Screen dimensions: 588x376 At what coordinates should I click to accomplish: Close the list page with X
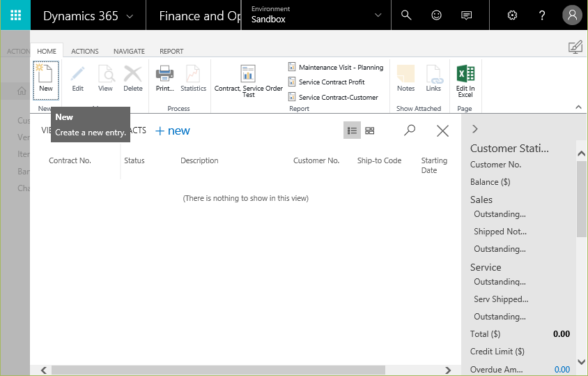click(x=442, y=130)
